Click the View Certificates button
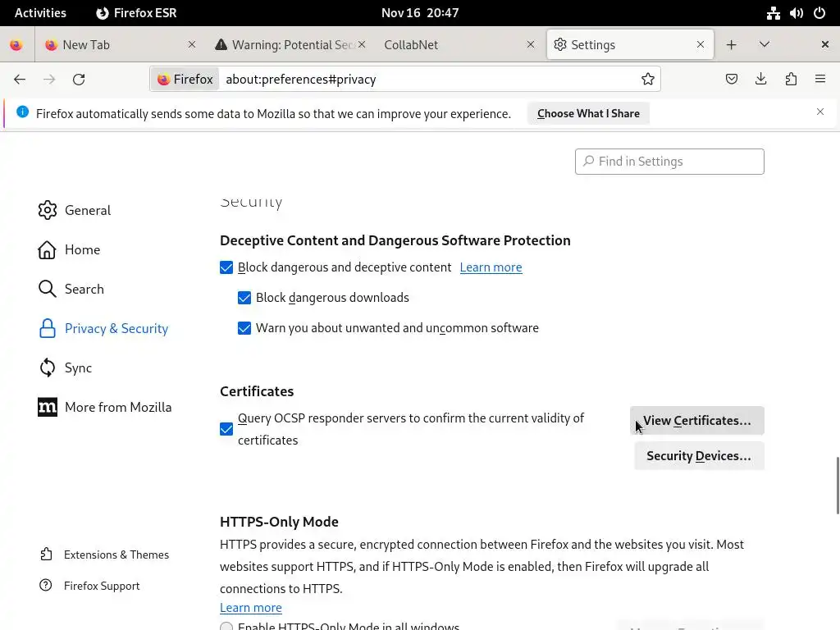This screenshot has height=630, width=840. [696, 420]
